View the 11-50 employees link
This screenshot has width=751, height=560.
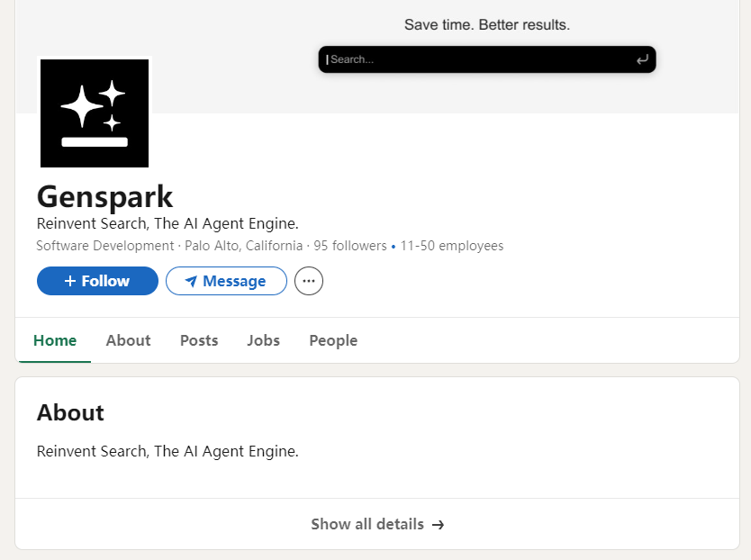(x=452, y=246)
